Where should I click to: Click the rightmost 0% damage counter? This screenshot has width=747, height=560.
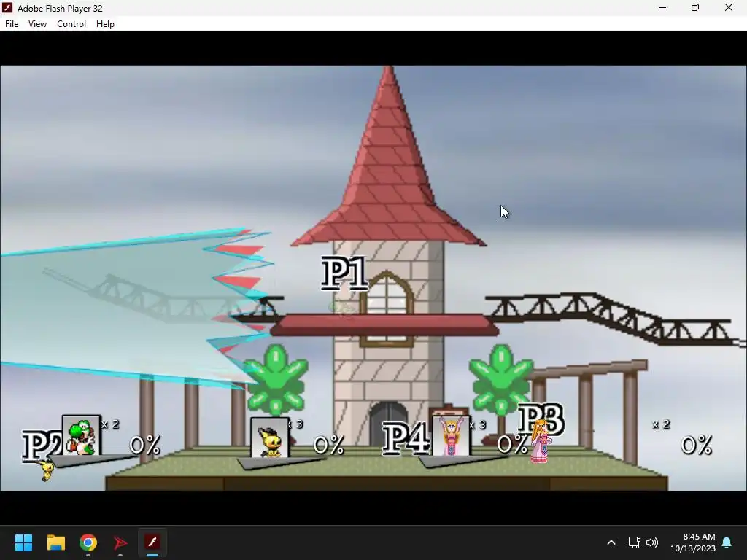pyautogui.click(x=697, y=446)
